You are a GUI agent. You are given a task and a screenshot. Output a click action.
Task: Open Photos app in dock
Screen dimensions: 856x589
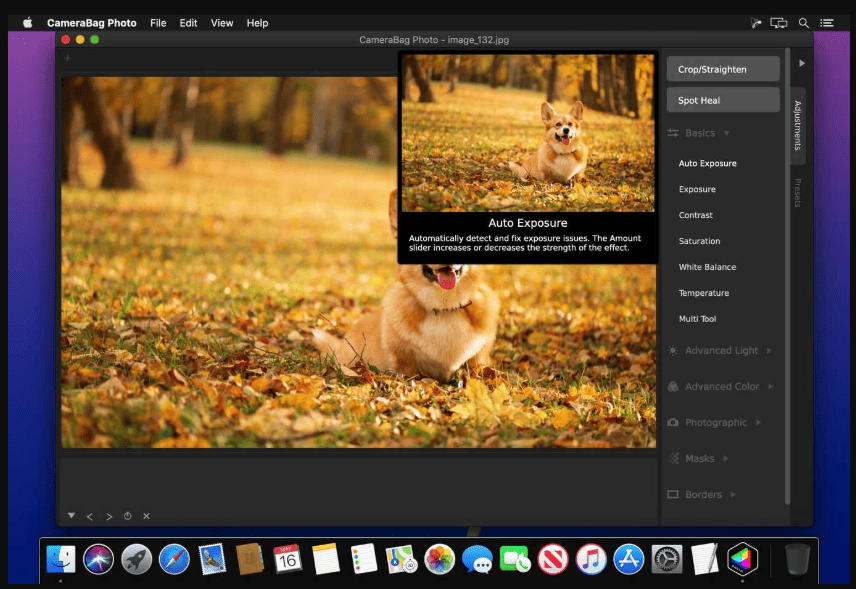pyautogui.click(x=439, y=559)
